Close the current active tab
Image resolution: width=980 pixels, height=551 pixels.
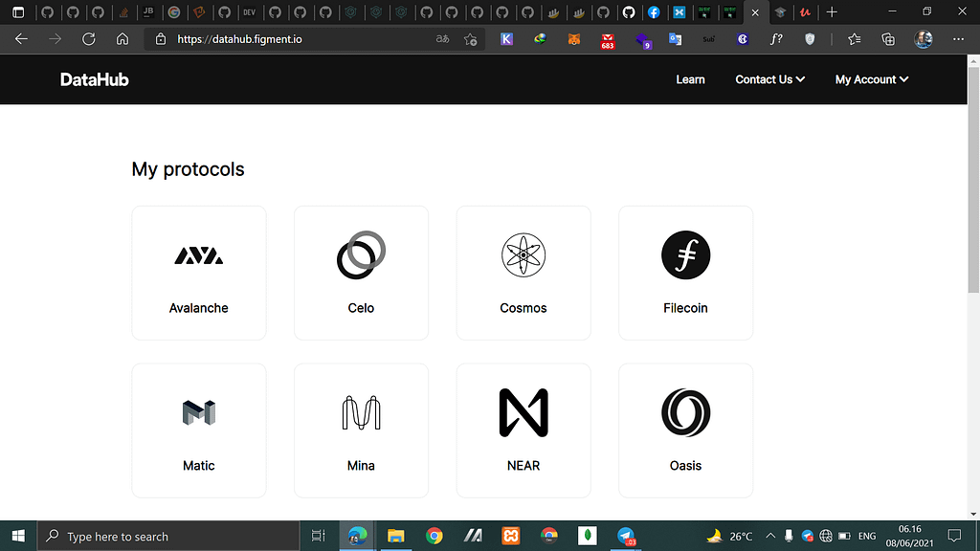click(755, 12)
